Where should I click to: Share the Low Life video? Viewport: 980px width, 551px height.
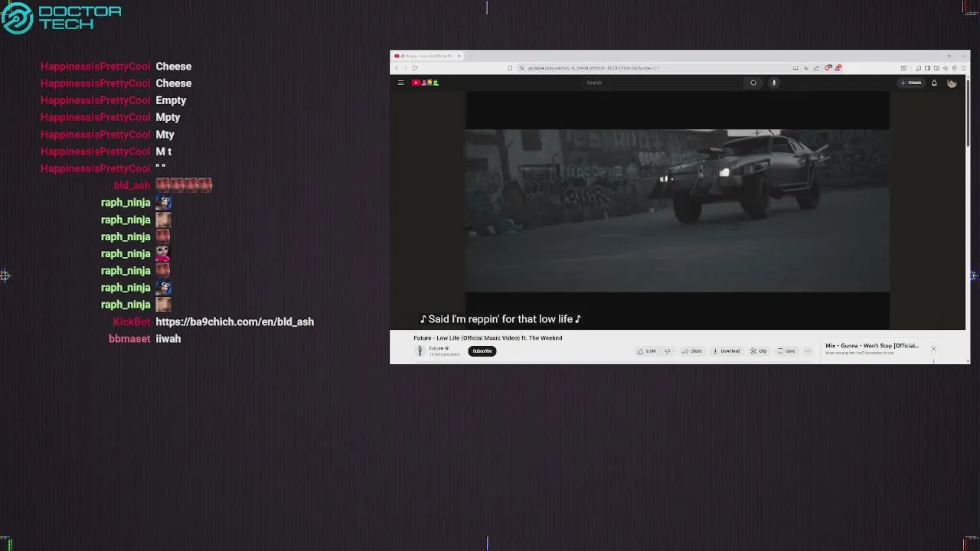(x=692, y=351)
